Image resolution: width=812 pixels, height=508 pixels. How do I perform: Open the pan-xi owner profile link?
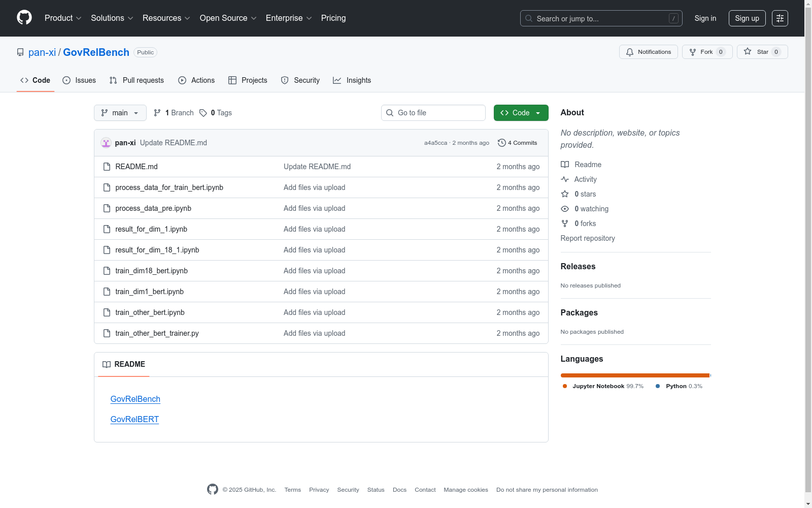(x=42, y=52)
